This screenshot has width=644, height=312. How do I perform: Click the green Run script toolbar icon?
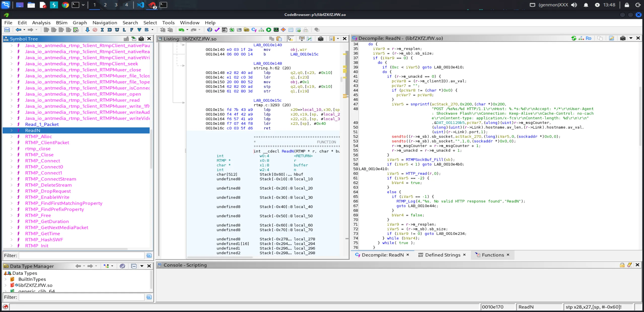[269, 30]
